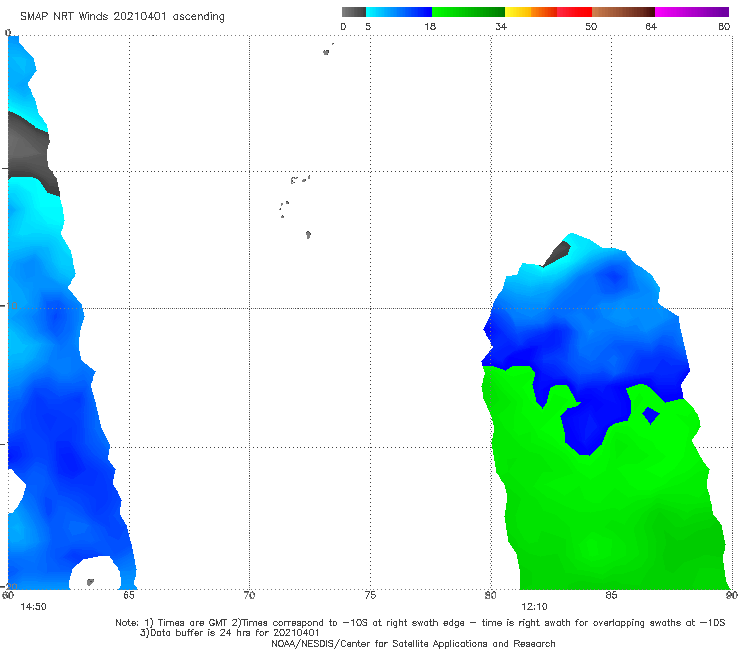The height and width of the screenshot is (650, 740).
Task: Click the longitude label '90' on the axis
Action: [x=732, y=595]
